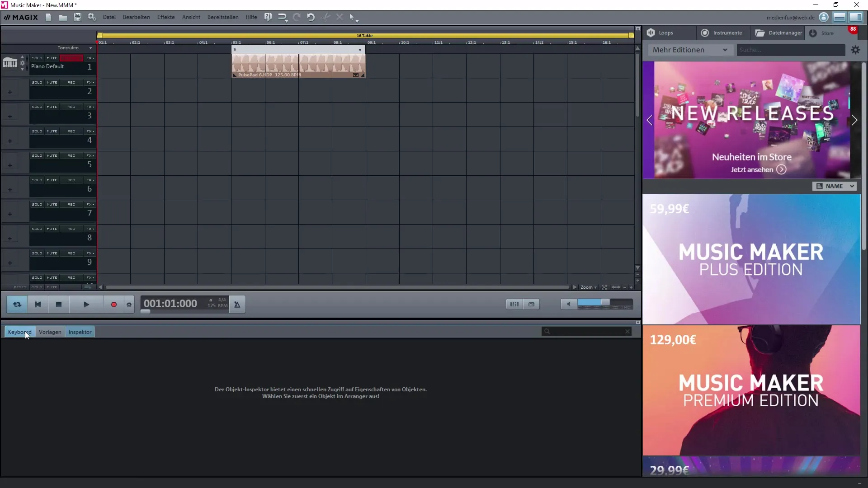Open Ansicht menu
The width and height of the screenshot is (868, 488).
point(191,17)
